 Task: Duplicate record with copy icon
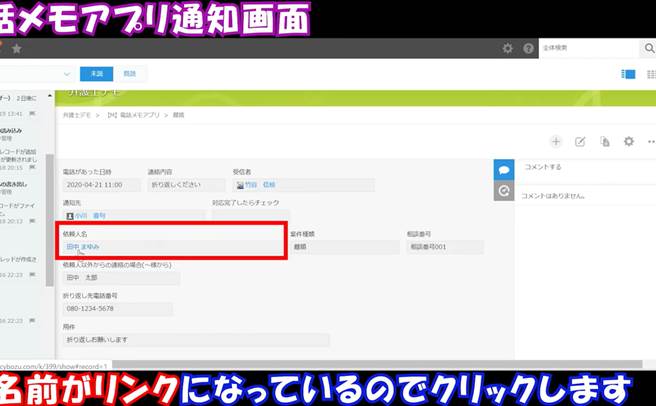[x=605, y=141]
